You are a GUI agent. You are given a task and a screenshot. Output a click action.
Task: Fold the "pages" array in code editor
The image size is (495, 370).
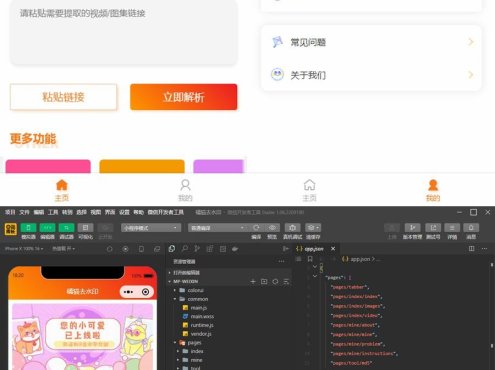(315, 276)
